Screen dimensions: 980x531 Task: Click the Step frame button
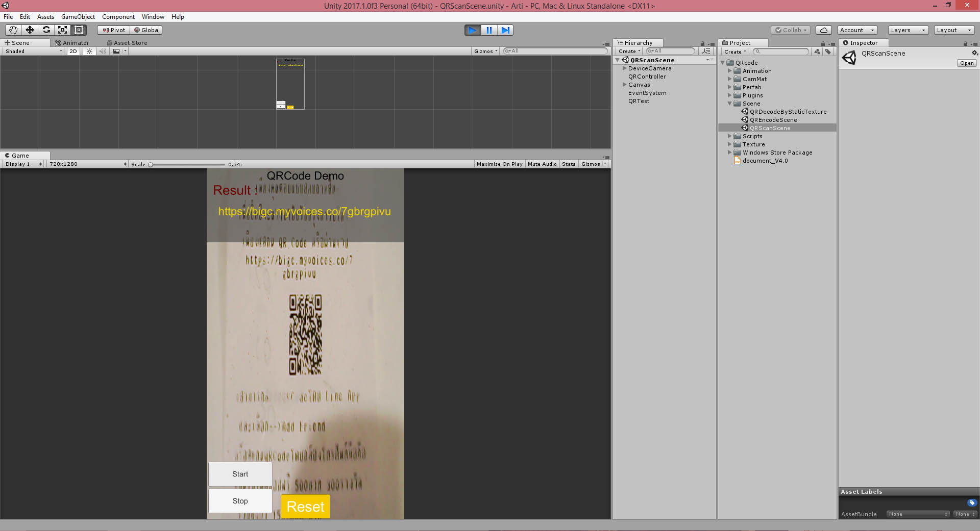pyautogui.click(x=505, y=30)
